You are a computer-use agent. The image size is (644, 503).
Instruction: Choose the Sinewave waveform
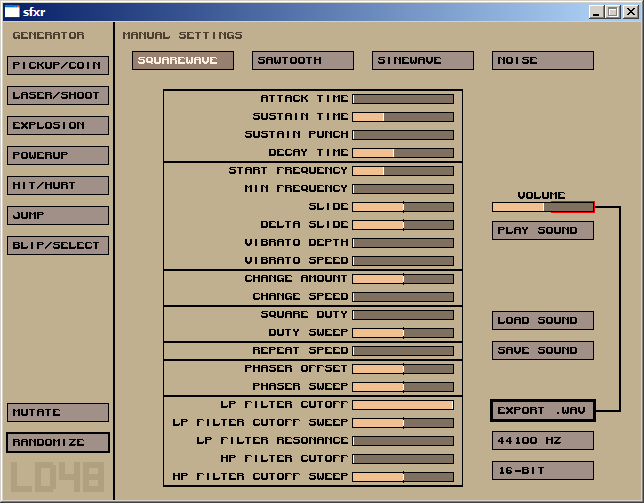tap(422, 61)
